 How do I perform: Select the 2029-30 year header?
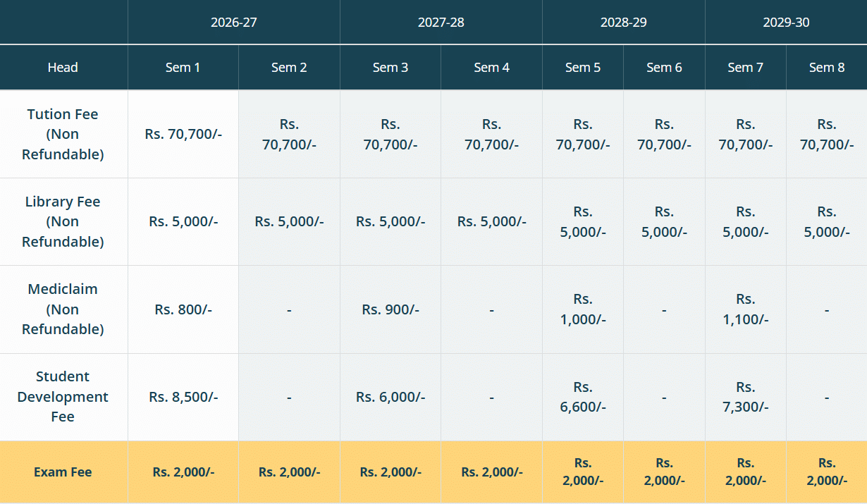tap(786, 23)
